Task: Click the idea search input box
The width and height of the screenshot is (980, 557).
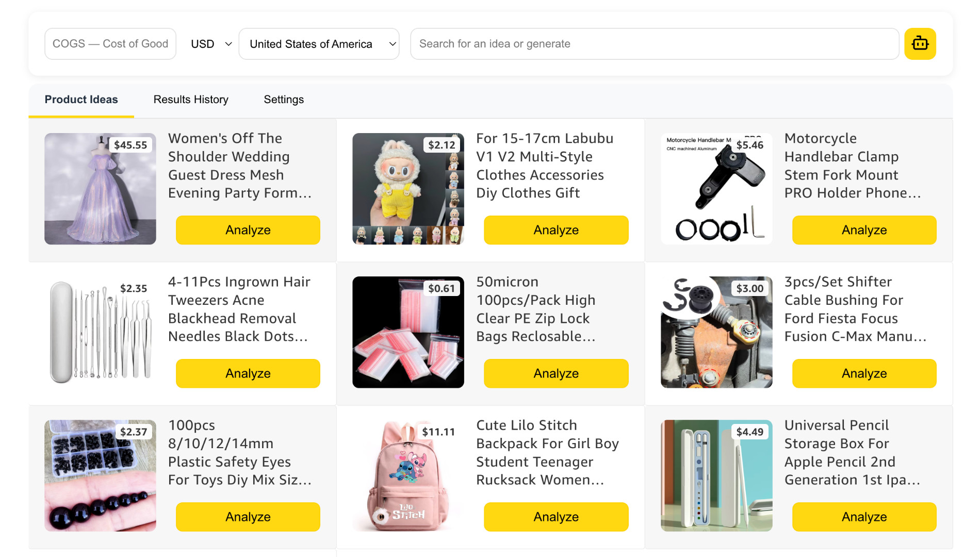Action: click(655, 44)
